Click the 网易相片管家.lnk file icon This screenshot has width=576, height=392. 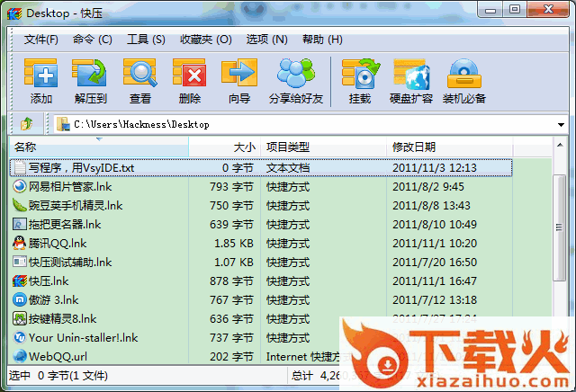[19, 186]
